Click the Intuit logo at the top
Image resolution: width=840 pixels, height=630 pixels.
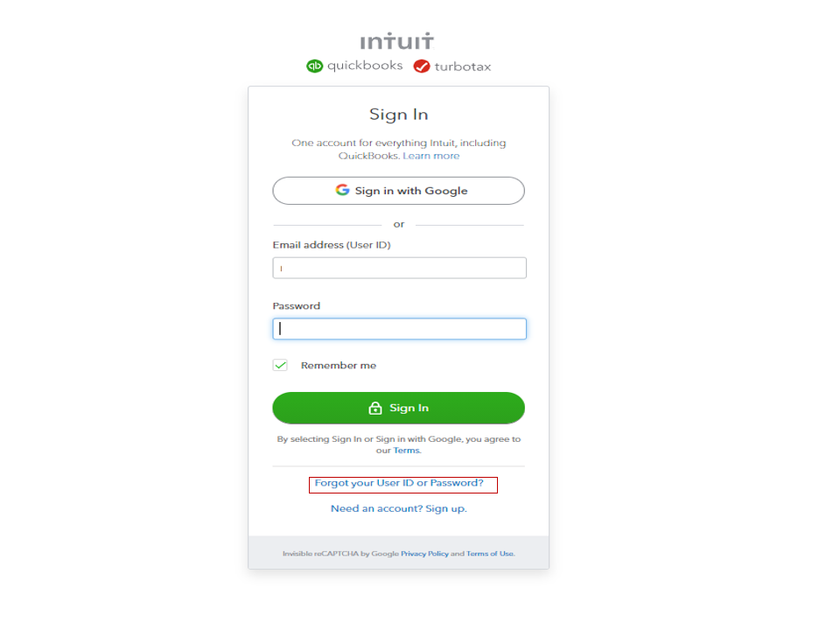tap(397, 41)
